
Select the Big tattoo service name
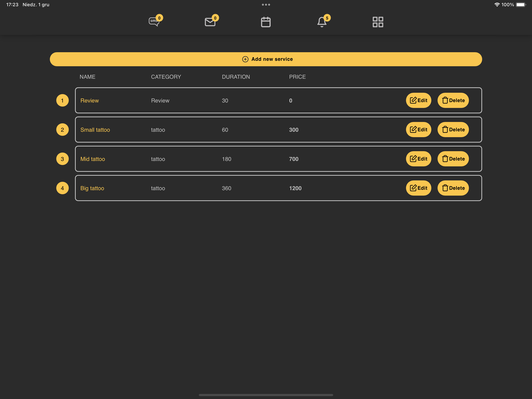(92, 188)
